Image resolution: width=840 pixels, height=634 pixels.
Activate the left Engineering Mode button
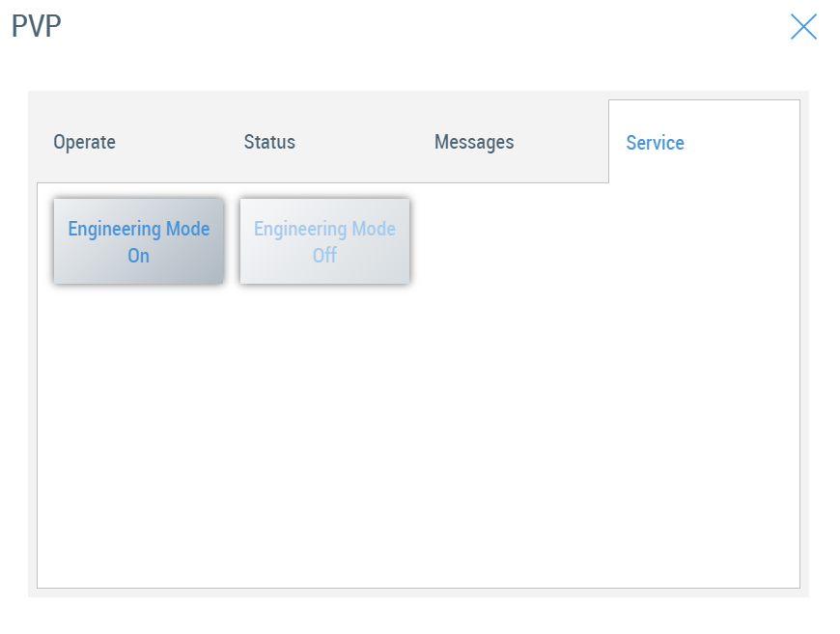[139, 242]
